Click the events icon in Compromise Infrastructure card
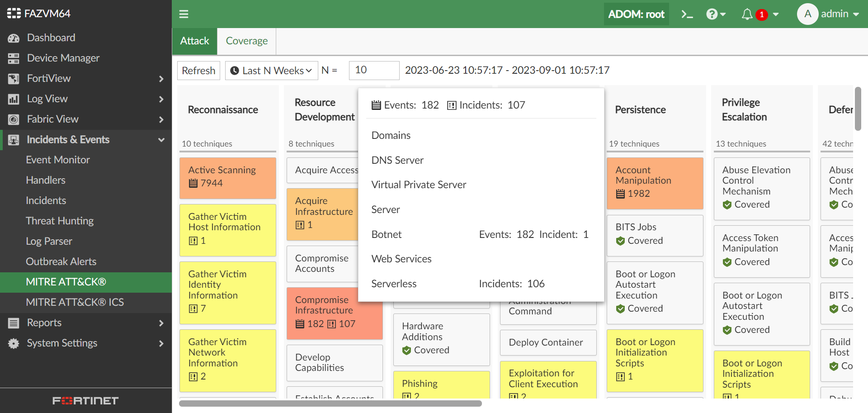This screenshot has width=868, height=413. (x=300, y=324)
